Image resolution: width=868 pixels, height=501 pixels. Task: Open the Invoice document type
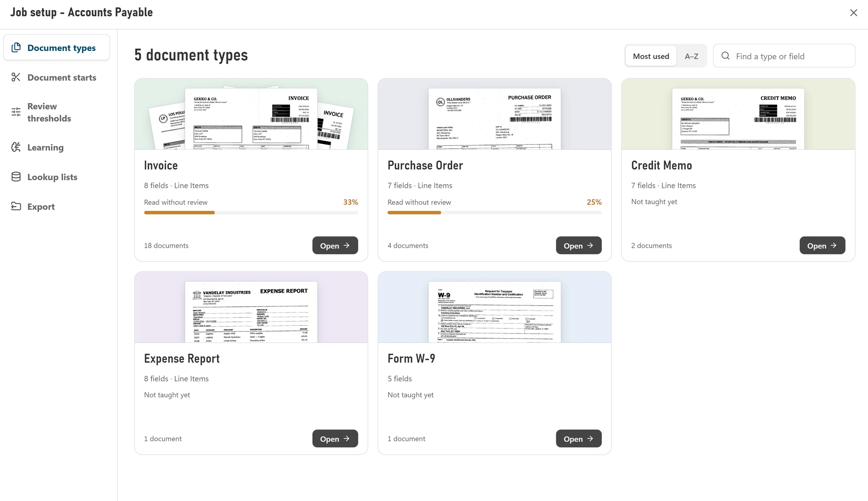335,245
